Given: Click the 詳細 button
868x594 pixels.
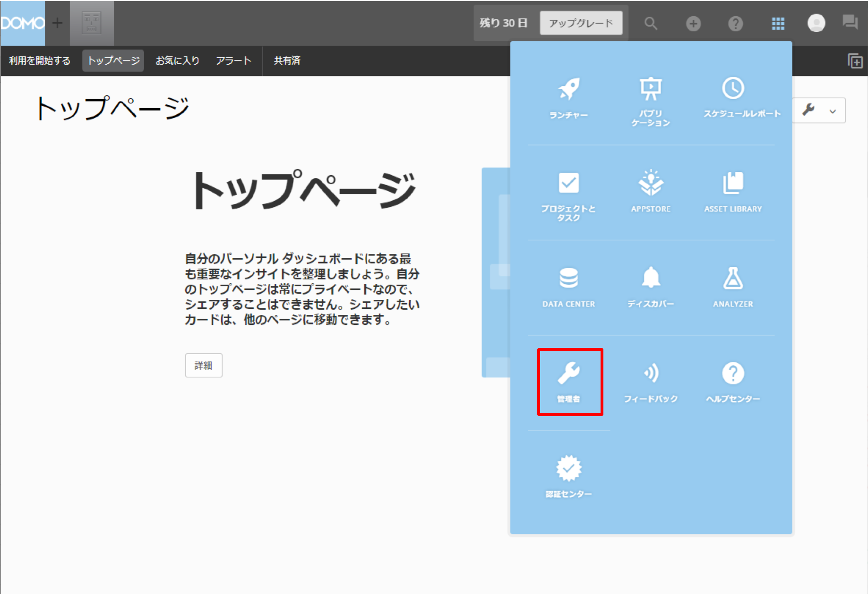Looking at the screenshot, I should pyautogui.click(x=204, y=365).
